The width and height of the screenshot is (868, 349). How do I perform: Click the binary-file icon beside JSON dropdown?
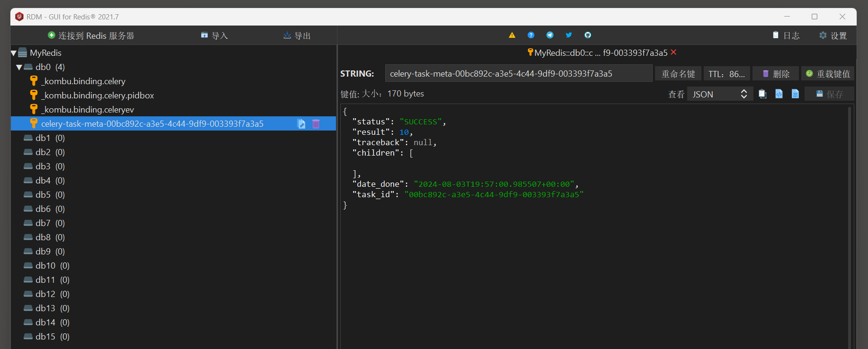click(x=795, y=94)
